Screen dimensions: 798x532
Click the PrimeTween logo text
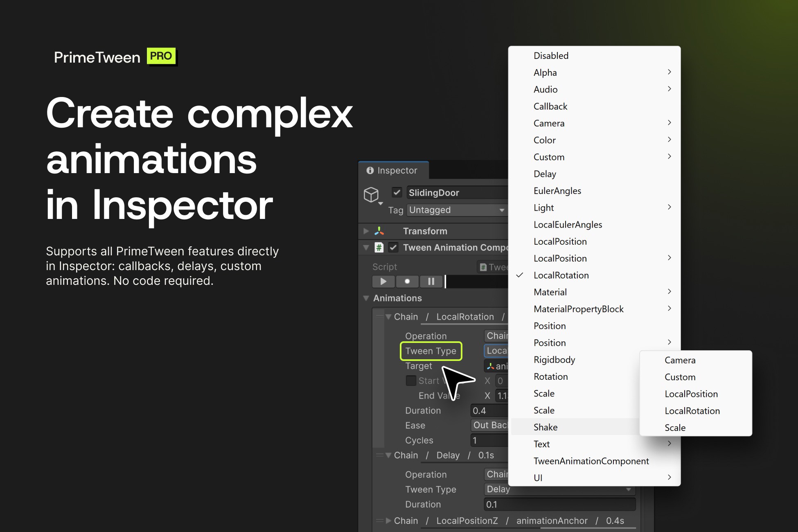point(97,57)
